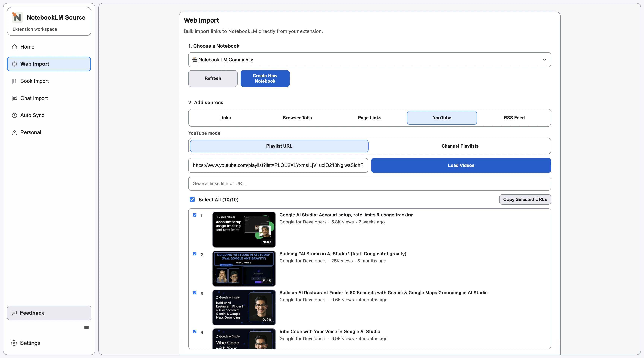Image resolution: width=644 pixels, height=358 pixels.
Task: Click the Create New Notebook button
Action: point(265,78)
